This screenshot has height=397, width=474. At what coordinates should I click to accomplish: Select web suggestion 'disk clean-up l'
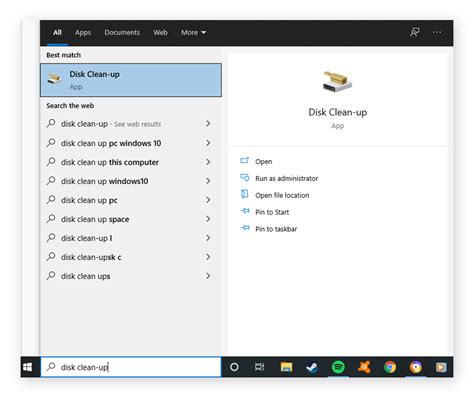[131, 238]
